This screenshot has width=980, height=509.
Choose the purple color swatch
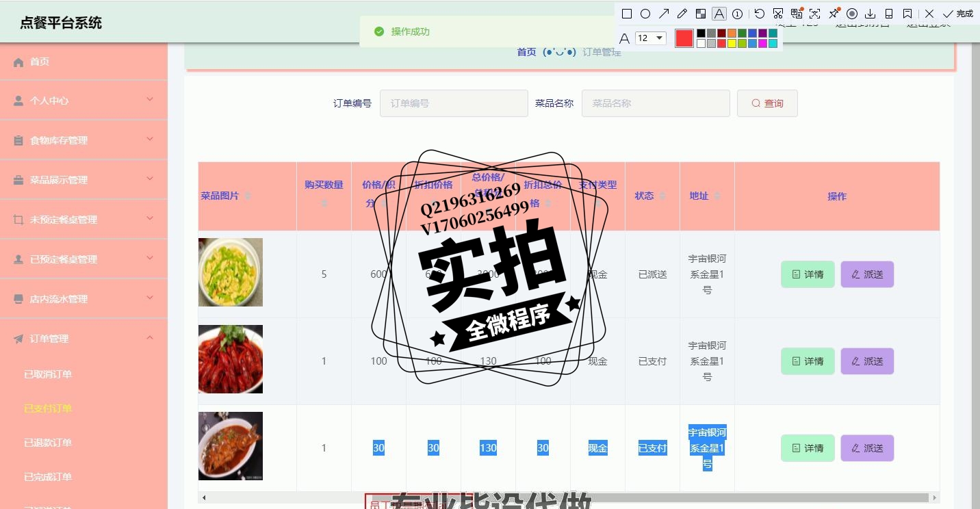pyautogui.click(x=762, y=33)
